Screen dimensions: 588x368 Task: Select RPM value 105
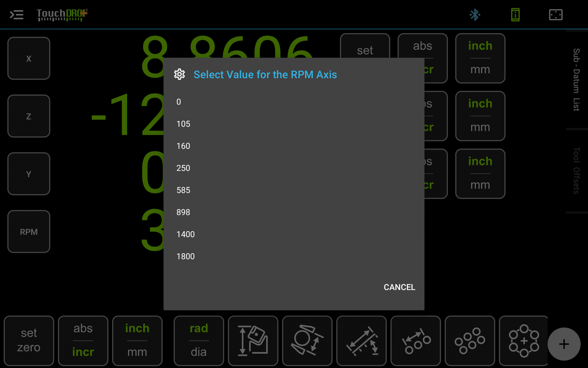(294, 124)
